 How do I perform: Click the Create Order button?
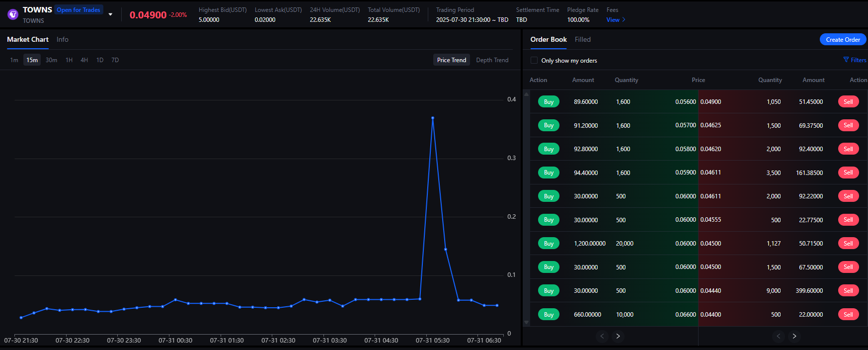pyautogui.click(x=843, y=40)
